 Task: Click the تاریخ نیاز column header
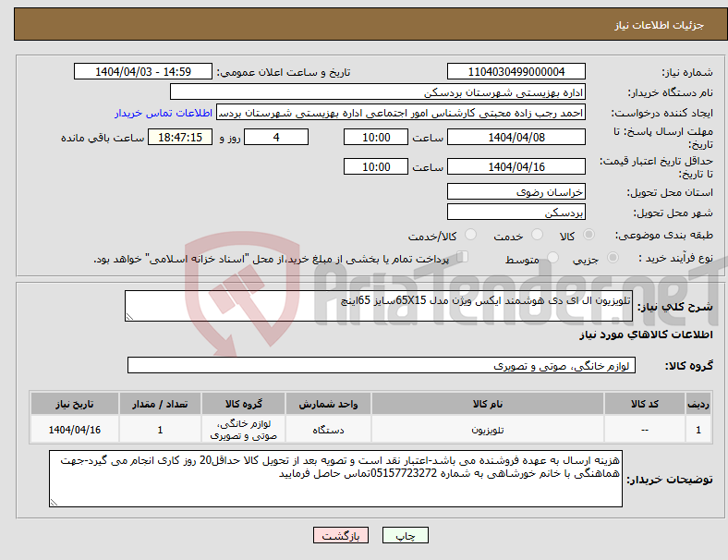(75, 404)
